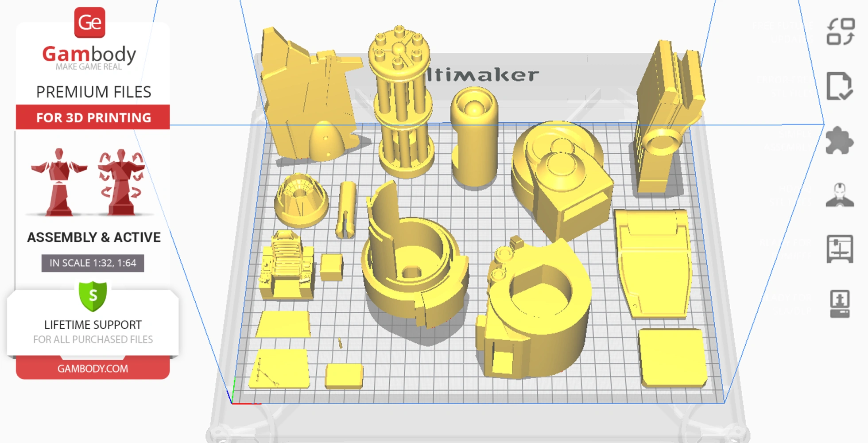The image size is (868, 443).
Task: Select the small throne-shaped part on the left
Action: point(288,266)
